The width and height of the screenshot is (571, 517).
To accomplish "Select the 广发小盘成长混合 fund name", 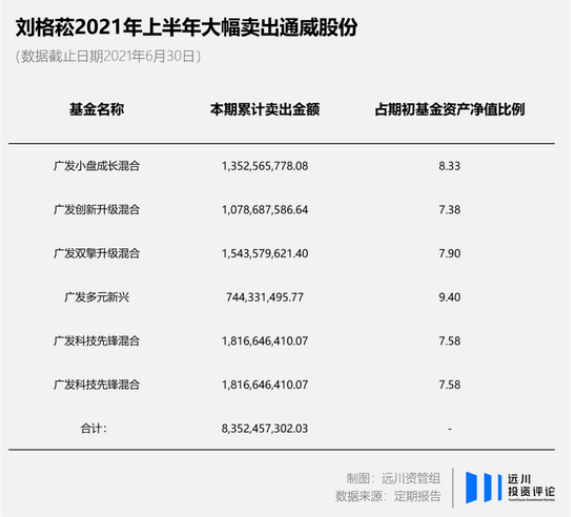I will (x=97, y=166).
